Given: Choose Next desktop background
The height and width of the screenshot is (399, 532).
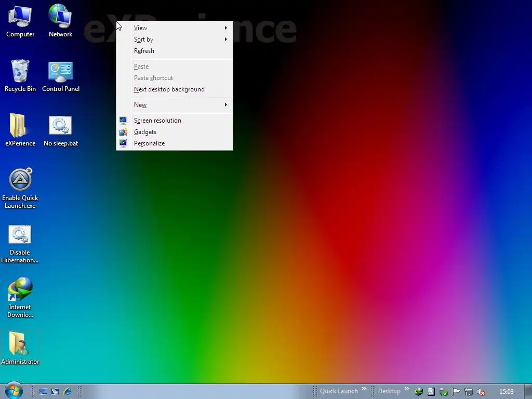Looking at the screenshot, I should pyautogui.click(x=175, y=89).
